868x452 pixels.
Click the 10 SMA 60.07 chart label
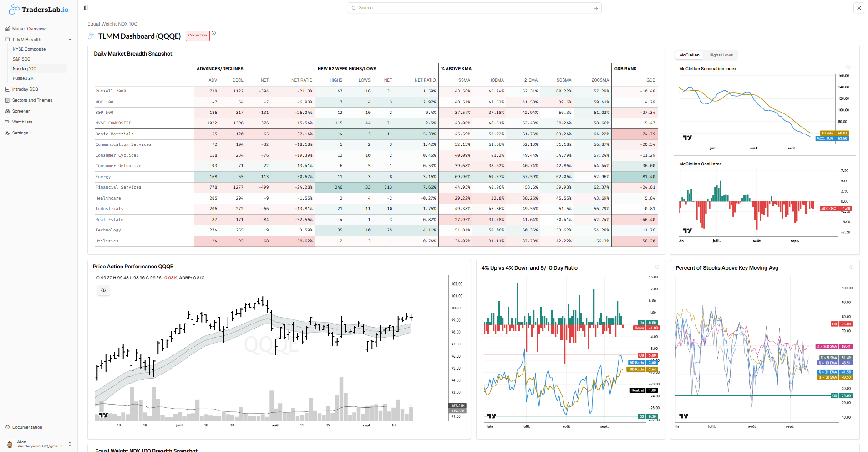[834, 134]
